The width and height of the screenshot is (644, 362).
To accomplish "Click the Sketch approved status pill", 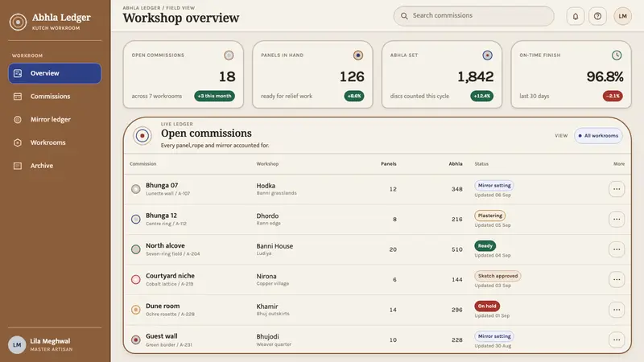I will point(497,276).
